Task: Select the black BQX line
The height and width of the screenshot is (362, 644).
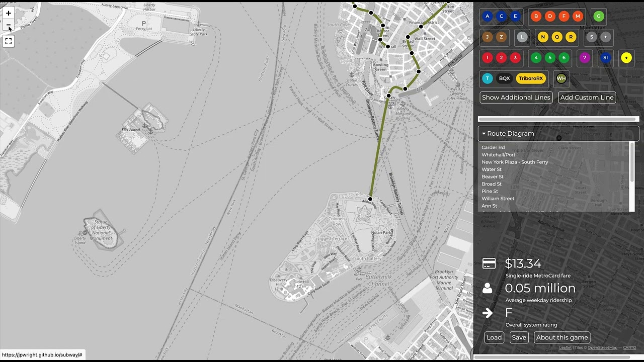Action: [504, 78]
